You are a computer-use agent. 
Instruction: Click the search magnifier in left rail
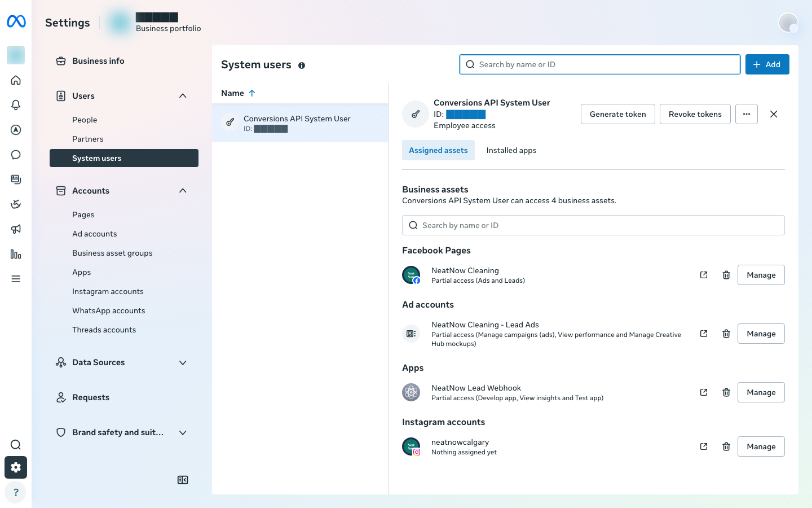click(x=16, y=445)
